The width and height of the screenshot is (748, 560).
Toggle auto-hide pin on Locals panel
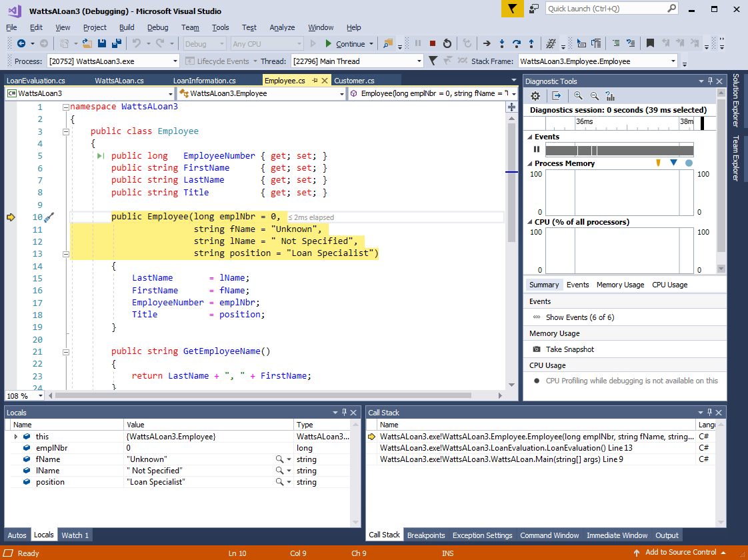[x=344, y=412]
